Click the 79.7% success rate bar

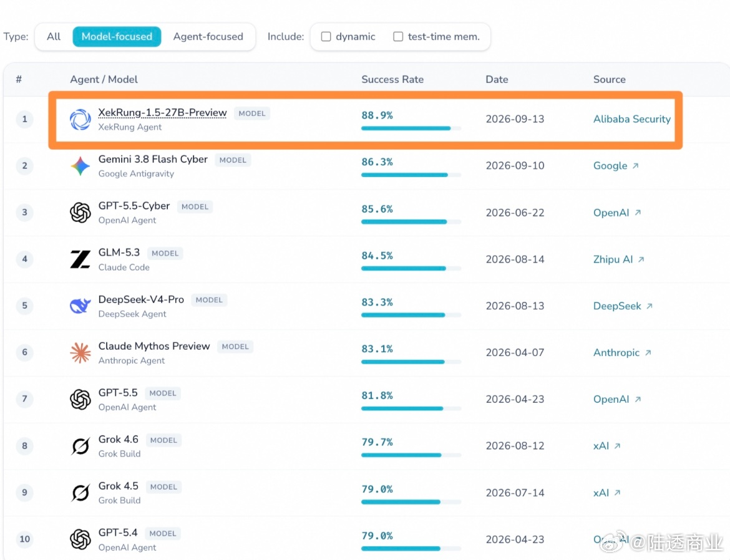click(411, 455)
